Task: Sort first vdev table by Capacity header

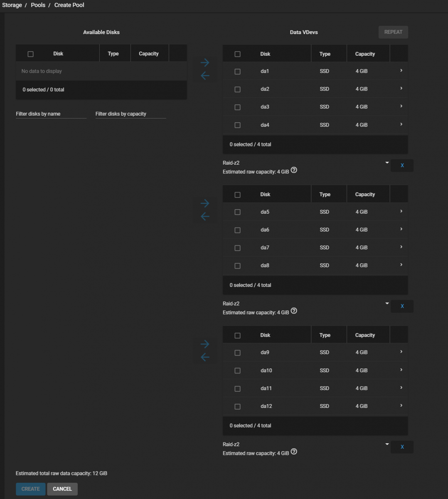Action: (x=365, y=54)
